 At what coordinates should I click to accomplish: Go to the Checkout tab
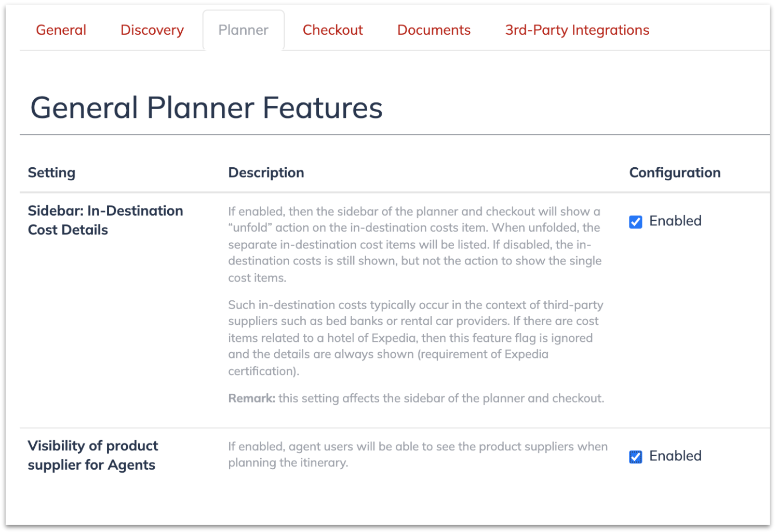click(332, 30)
